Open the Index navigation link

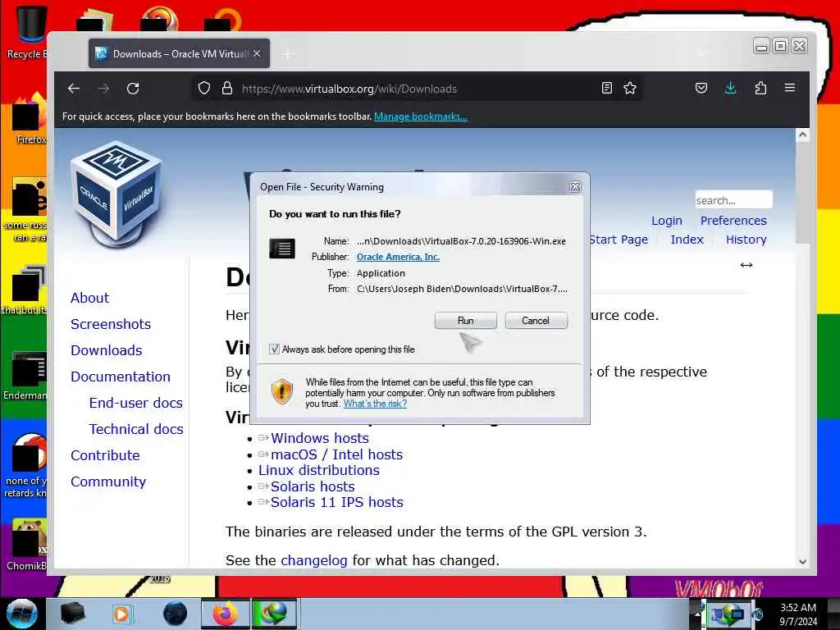tap(687, 240)
